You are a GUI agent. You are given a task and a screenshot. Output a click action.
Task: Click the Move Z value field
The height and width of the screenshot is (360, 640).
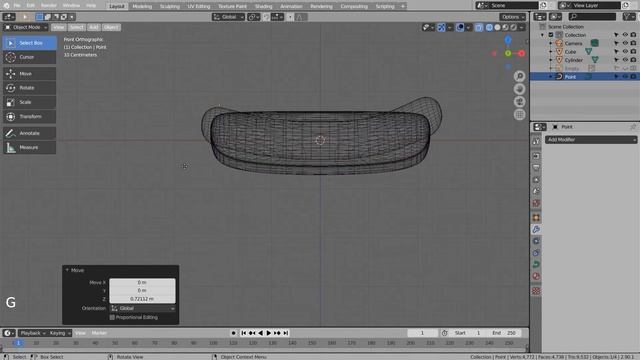click(x=142, y=299)
